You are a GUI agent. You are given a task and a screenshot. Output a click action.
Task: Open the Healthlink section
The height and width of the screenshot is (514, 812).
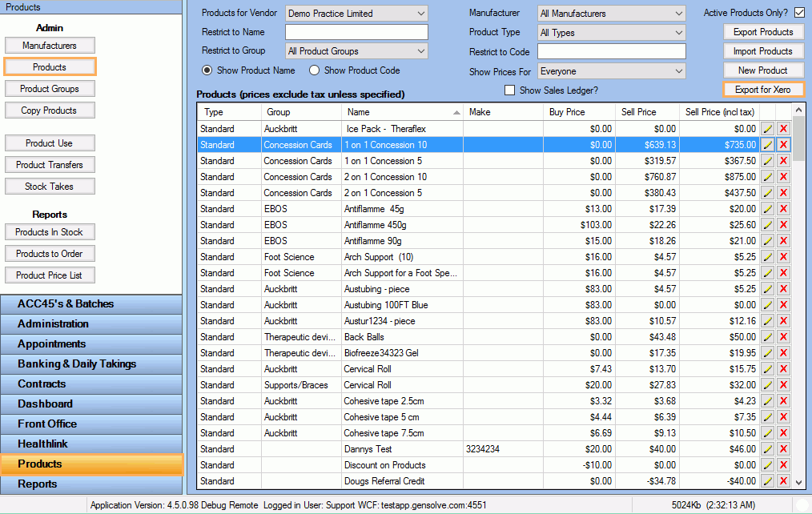tap(91, 444)
